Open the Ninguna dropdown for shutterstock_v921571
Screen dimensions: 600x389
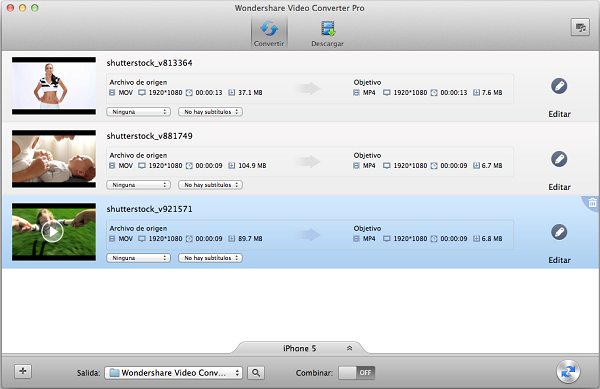click(139, 258)
